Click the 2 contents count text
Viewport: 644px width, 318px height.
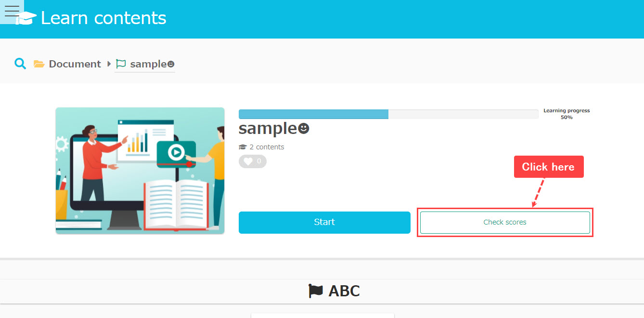[267, 147]
